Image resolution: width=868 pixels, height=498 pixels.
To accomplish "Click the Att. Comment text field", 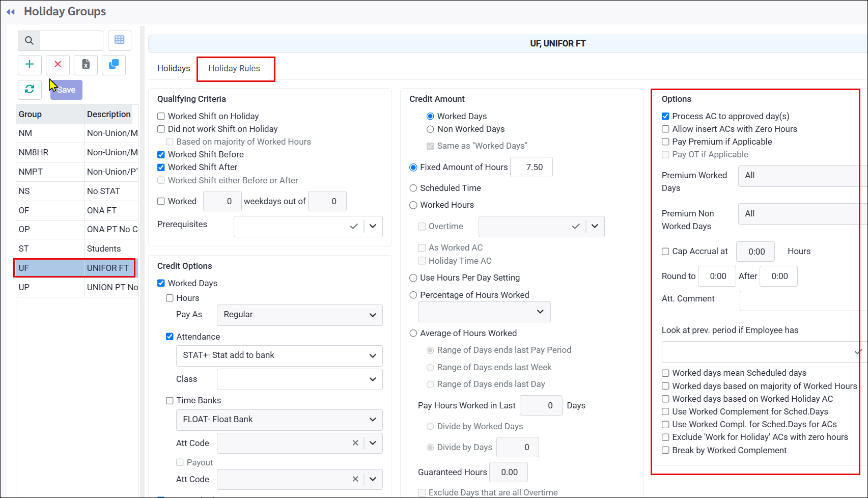I will (803, 301).
